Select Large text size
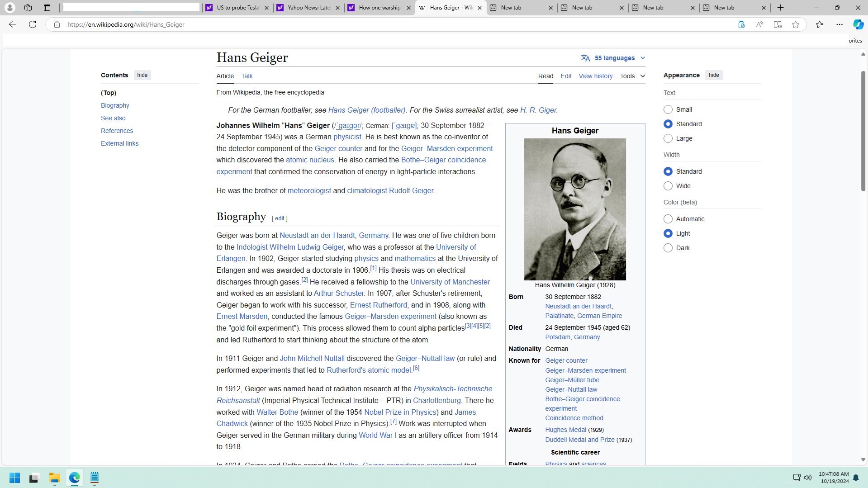Screen dimensions: 868x488 point(668,138)
